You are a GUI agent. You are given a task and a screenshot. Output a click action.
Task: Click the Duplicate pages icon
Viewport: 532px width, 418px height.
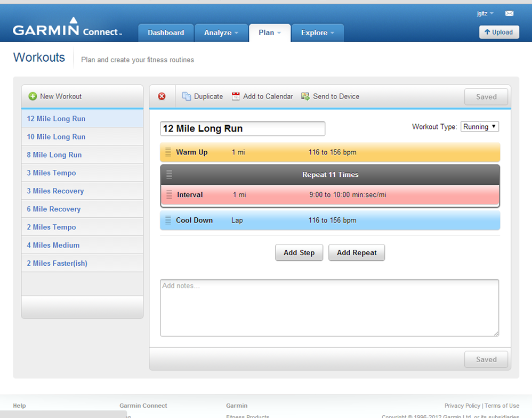[186, 96]
